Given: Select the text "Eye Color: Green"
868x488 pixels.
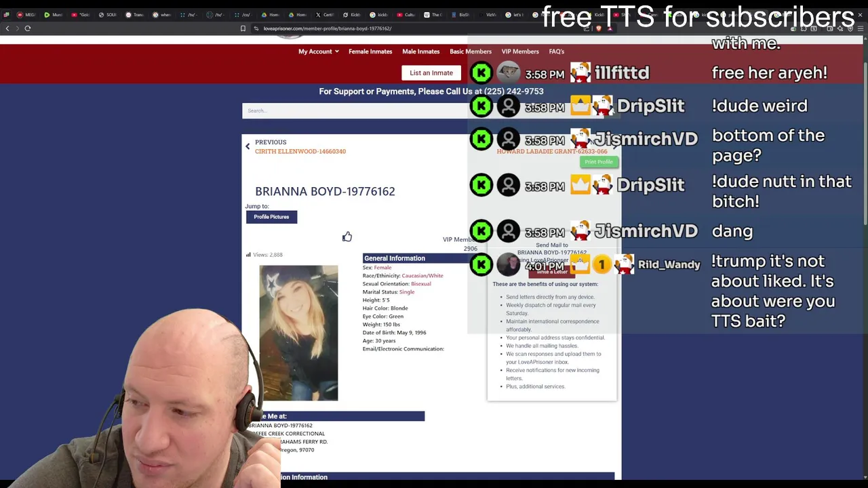Looking at the screenshot, I should pyautogui.click(x=383, y=317).
